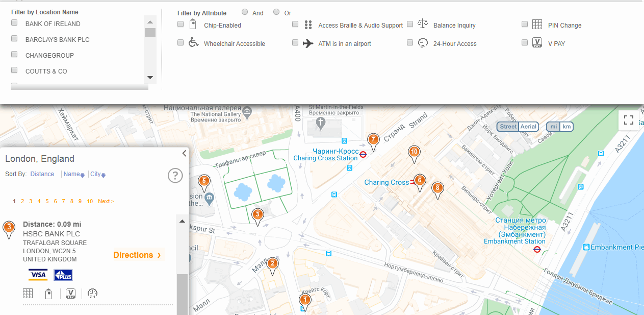This screenshot has width=644, height=315.
Task: Click chip-enabled icon in HSBC result
Action: (48, 294)
